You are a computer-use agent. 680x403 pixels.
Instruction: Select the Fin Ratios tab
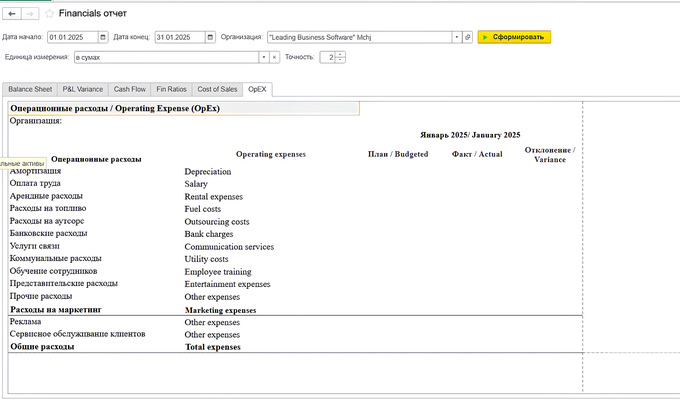(x=171, y=89)
